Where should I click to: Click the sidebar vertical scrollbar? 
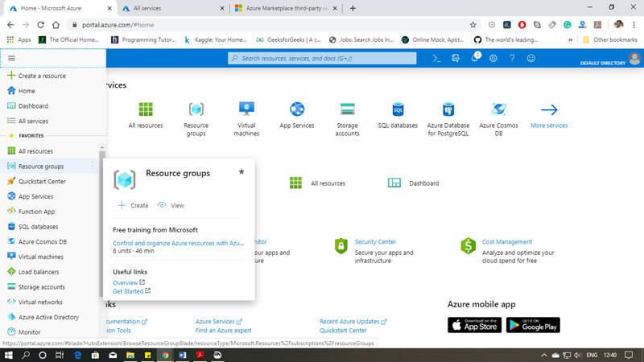coord(101,217)
